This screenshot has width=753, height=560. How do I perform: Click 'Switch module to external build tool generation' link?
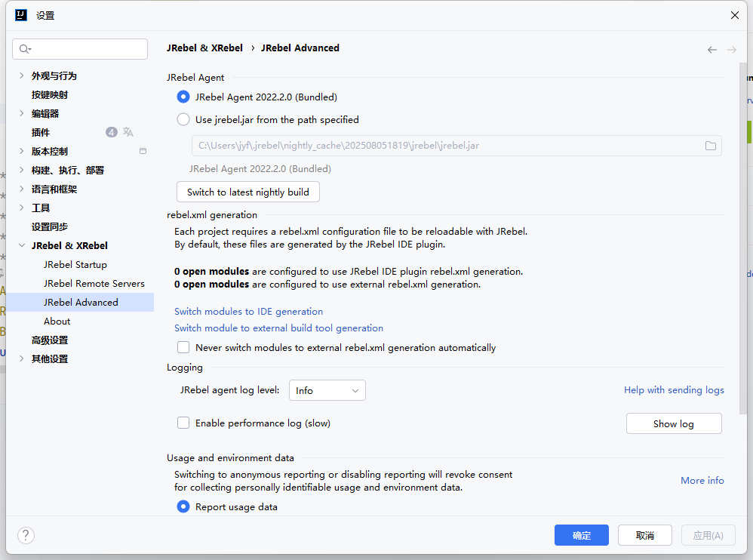[278, 328]
